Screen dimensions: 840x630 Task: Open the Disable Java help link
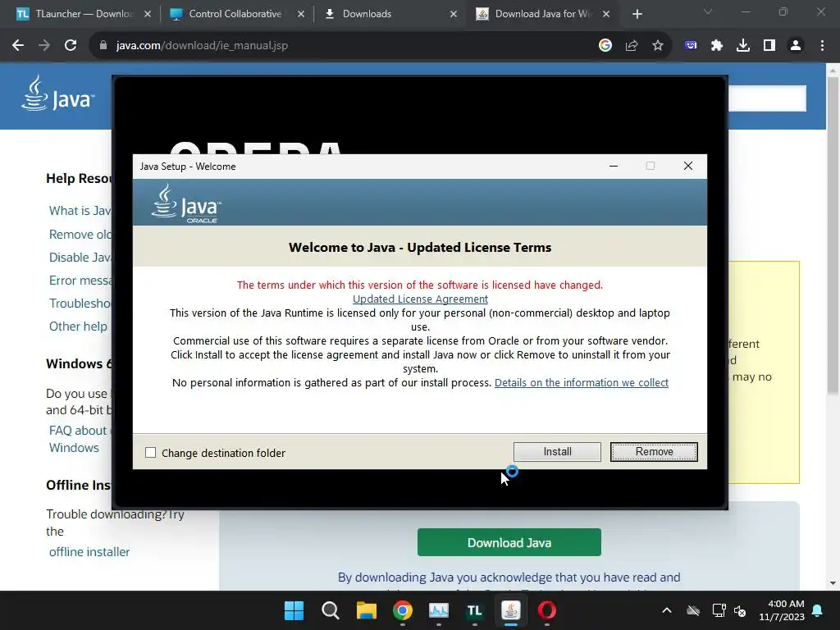tap(80, 257)
